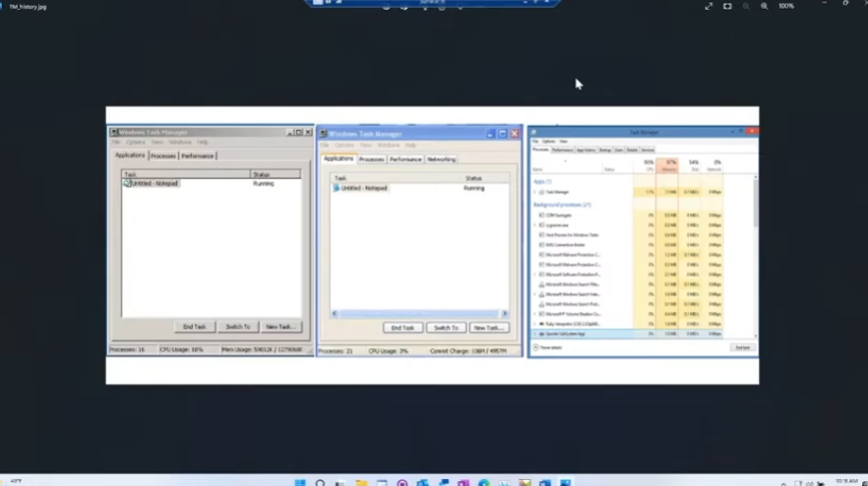Click the Notepad icon in blue XP Task Manager list
Image resolution: width=868 pixels, height=486 pixels.
(x=336, y=188)
